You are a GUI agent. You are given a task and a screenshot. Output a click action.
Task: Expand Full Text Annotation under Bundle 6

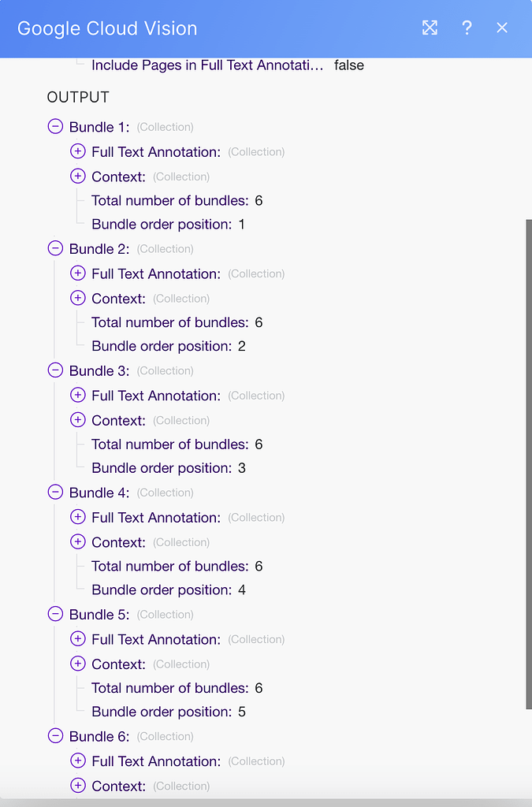77,761
